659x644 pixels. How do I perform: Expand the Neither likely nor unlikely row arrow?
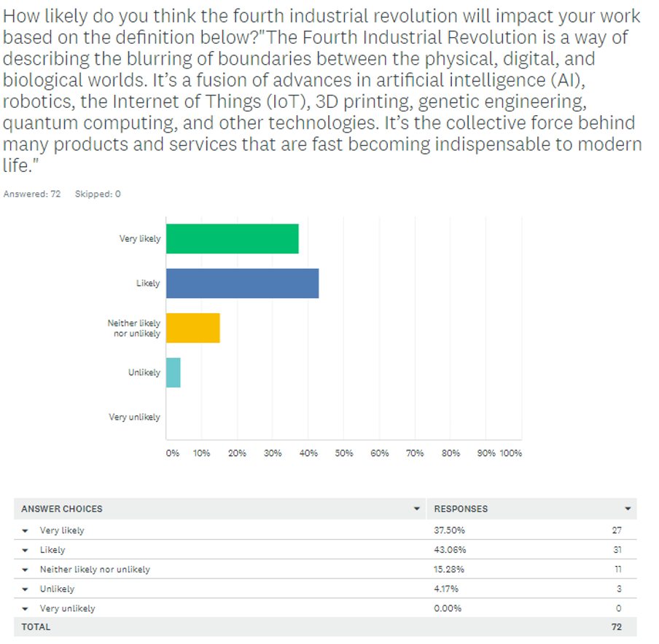(26, 570)
